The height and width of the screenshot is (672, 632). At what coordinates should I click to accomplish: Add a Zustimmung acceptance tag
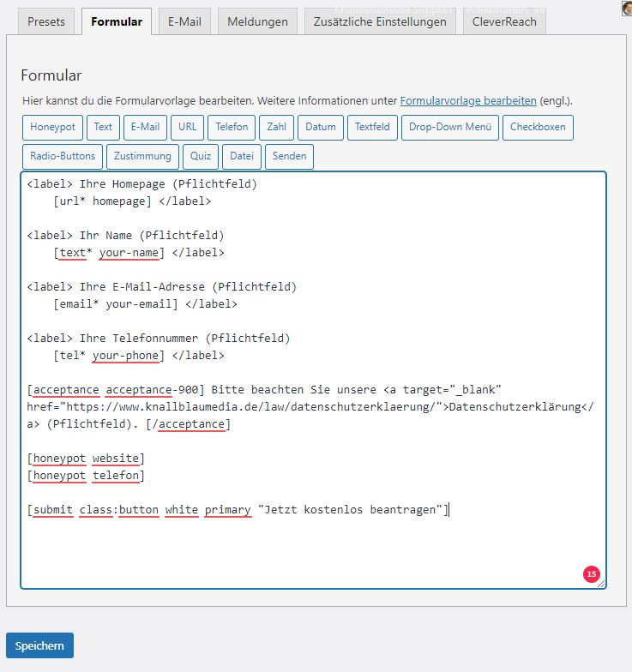tap(142, 156)
